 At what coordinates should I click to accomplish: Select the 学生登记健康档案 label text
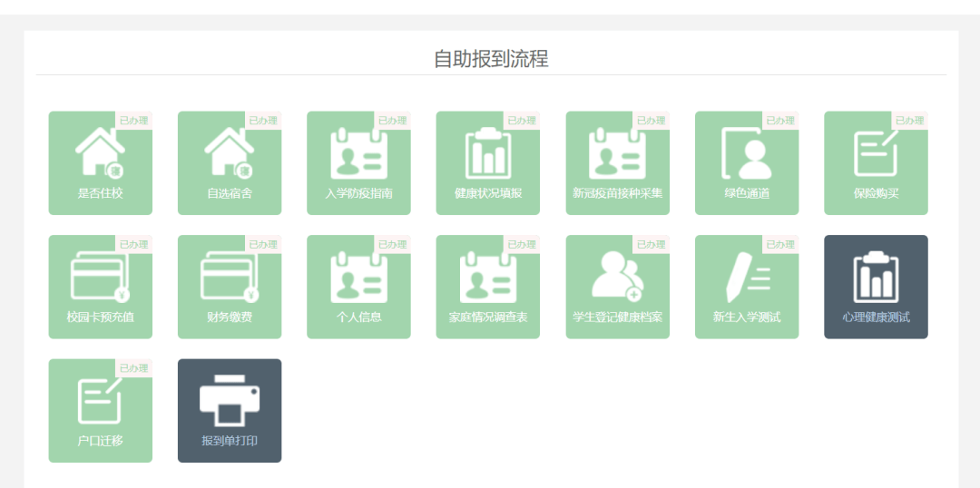pyautogui.click(x=618, y=317)
